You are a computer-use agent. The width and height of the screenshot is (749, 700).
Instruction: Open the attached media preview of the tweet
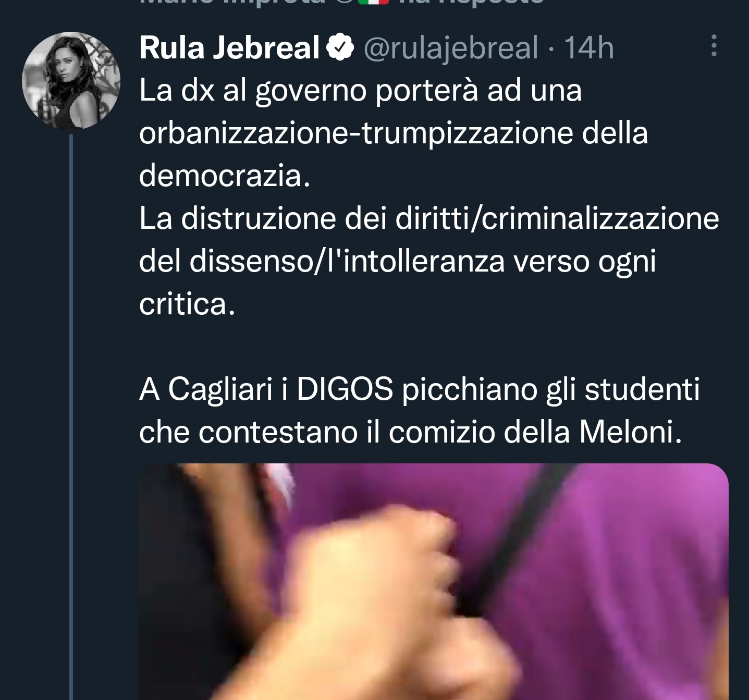(x=434, y=582)
